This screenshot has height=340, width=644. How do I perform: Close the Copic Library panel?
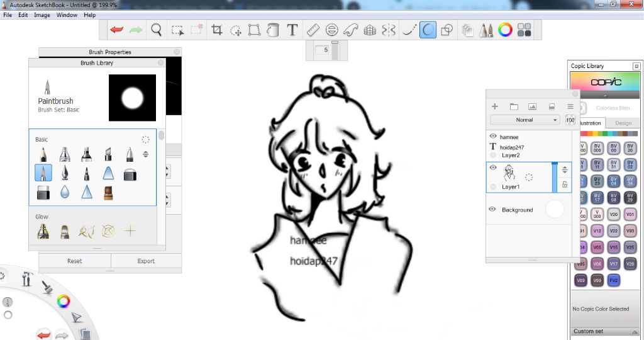point(636,66)
